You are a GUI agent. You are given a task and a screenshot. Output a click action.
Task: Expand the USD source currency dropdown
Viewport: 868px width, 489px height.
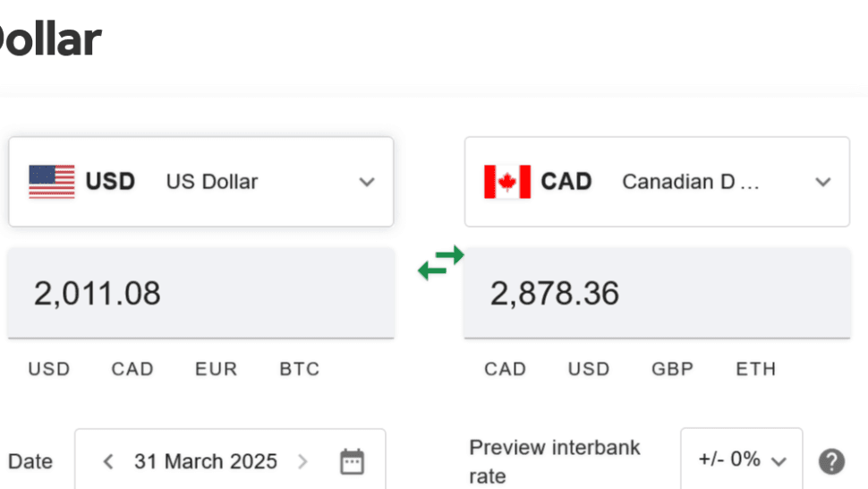(x=366, y=182)
